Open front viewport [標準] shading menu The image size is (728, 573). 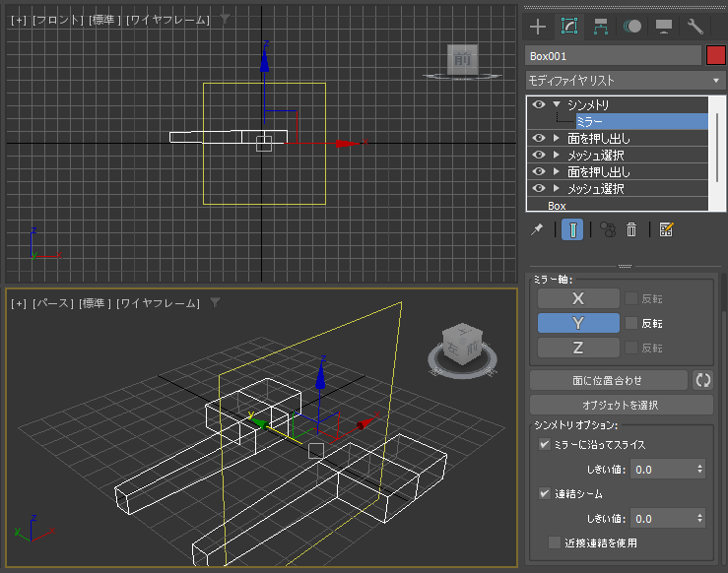pyautogui.click(x=105, y=20)
